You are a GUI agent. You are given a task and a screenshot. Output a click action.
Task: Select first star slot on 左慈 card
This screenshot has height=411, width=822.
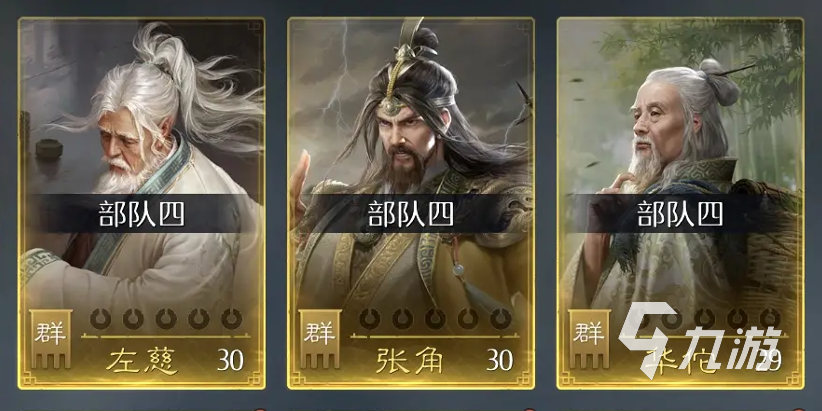tap(101, 318)
